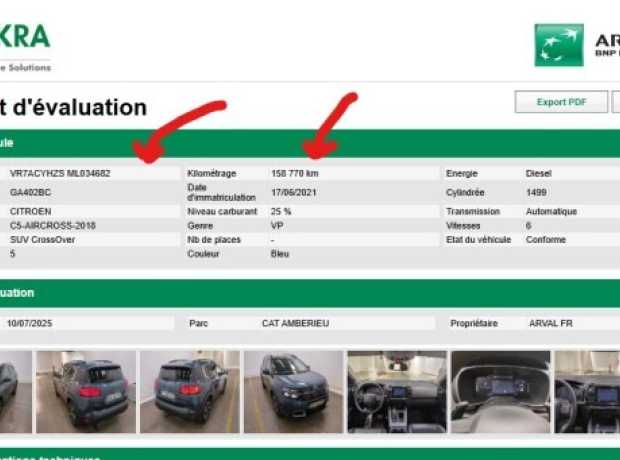This screenshot has width=620, height=460.
Task: Open the interior dashboard wide photo thumbnail
Action: point(397,392)
